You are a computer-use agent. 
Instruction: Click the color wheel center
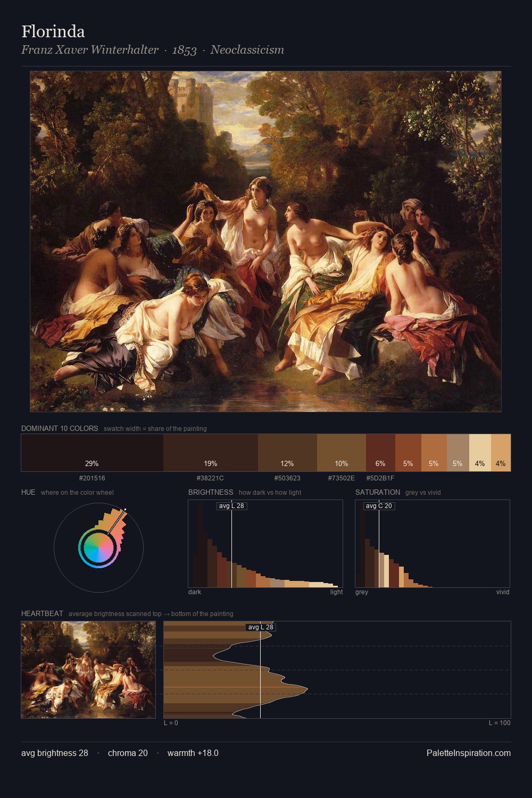coord(98,547)
